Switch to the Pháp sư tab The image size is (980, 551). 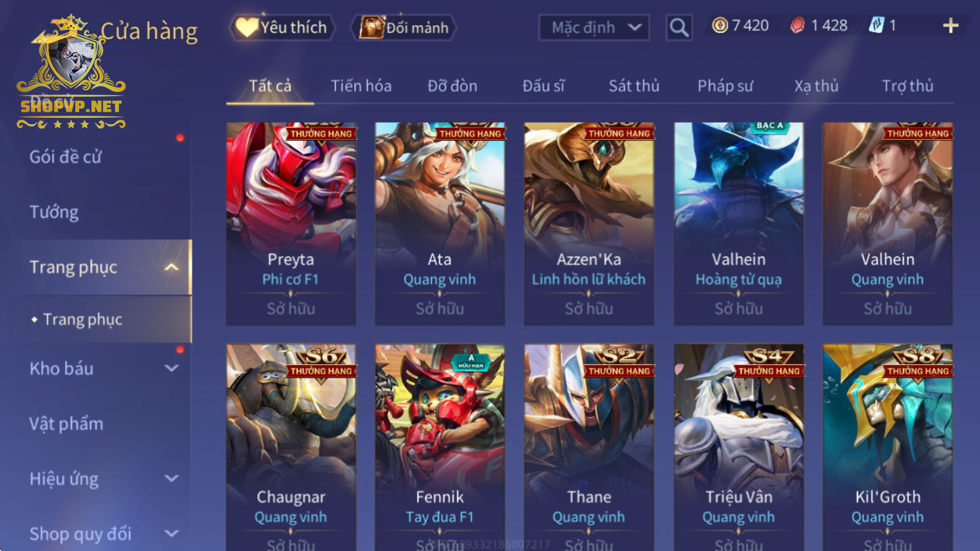coord(725,86)
